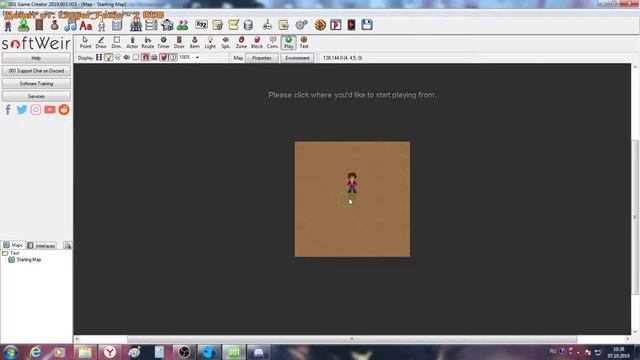
Task: Open the Instagram social link
Action: click(x=36, y=110)
